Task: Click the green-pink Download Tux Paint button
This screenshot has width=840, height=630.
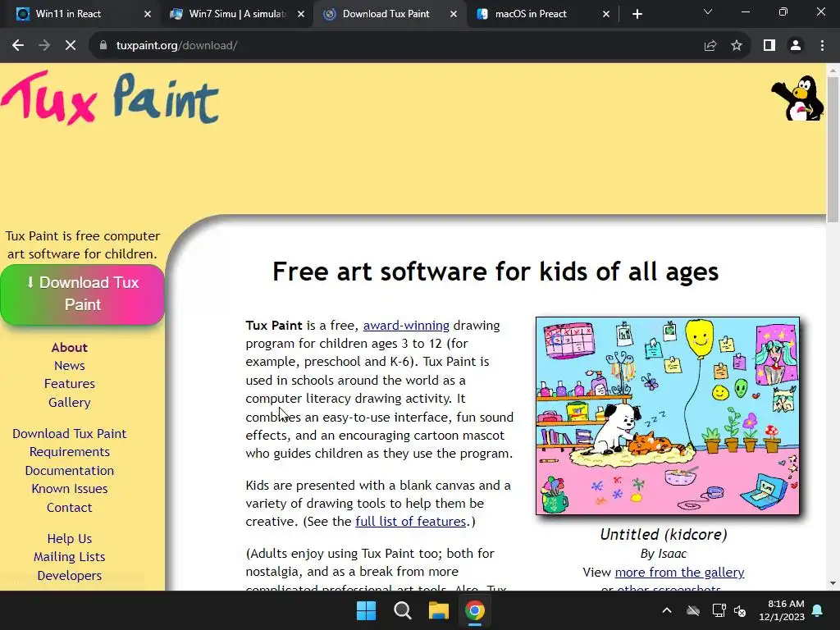Action: 83,294
